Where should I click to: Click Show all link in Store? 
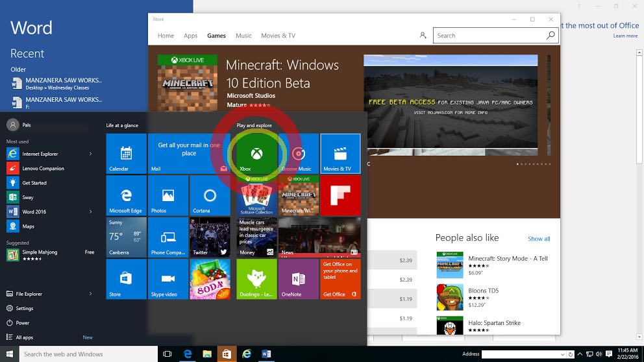click(x=539, y=239)
